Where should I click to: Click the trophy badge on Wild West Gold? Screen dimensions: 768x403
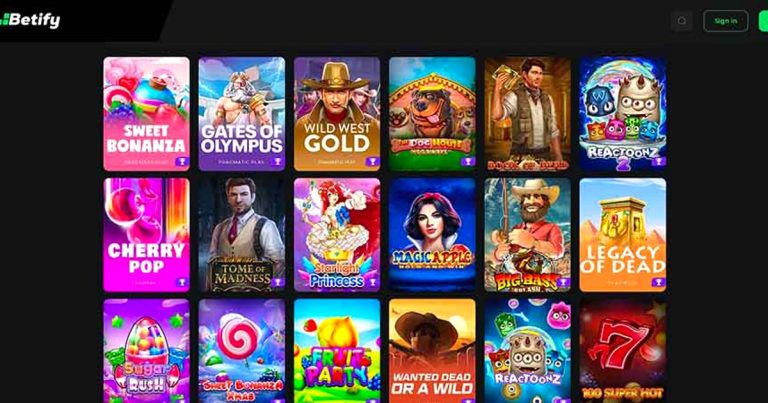click(372, 161)
